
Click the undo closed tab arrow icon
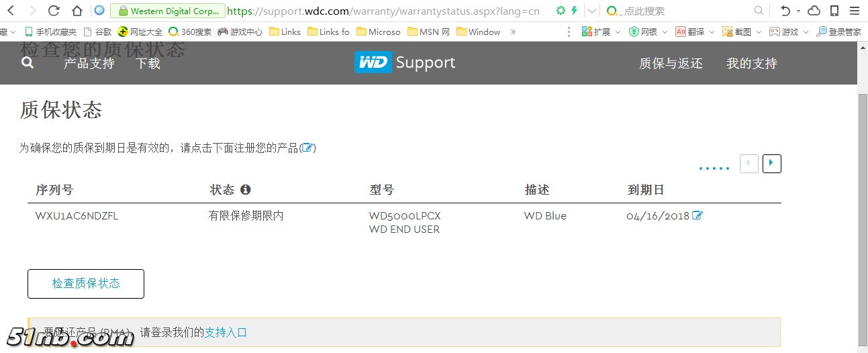(x=785, y=11)
